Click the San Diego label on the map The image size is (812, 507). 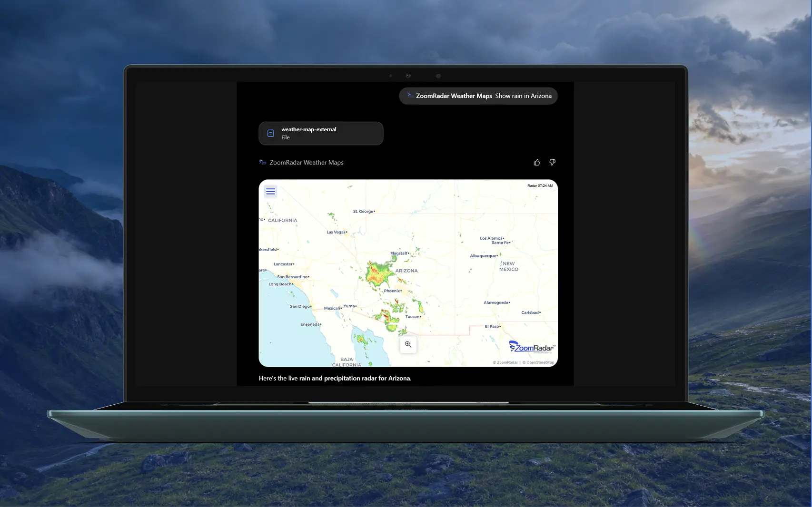point(300,306)
